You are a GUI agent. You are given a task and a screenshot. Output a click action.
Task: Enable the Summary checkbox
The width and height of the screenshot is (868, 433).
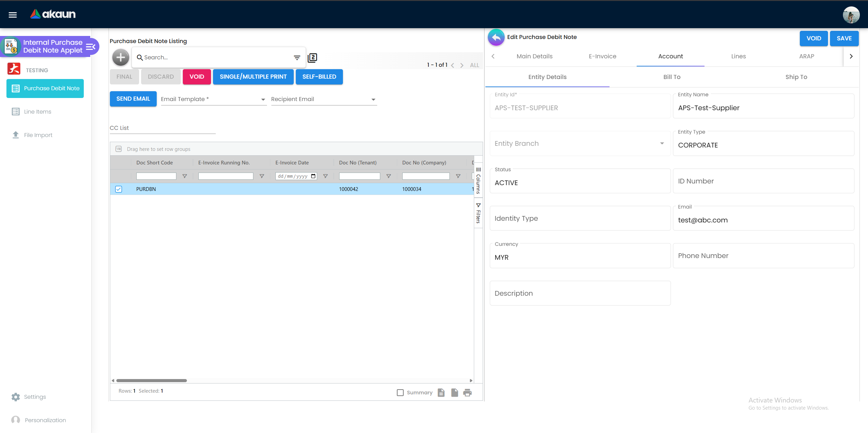(x=400, y=392)
